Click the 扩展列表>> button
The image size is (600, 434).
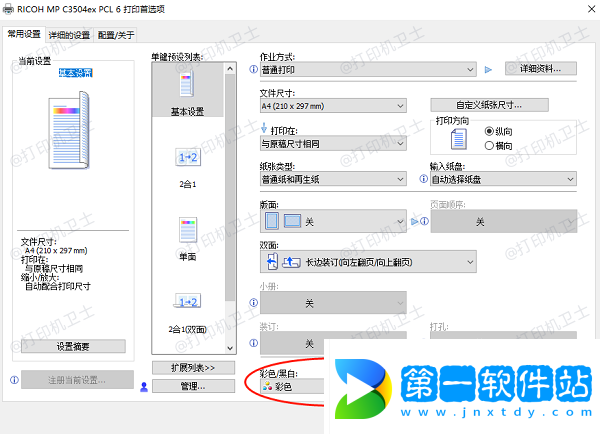pyautogui.click(x=193, y=368)
